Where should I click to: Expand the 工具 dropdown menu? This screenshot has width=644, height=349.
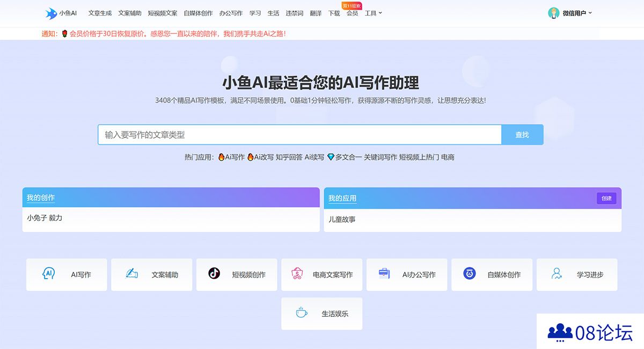[373, 13]
